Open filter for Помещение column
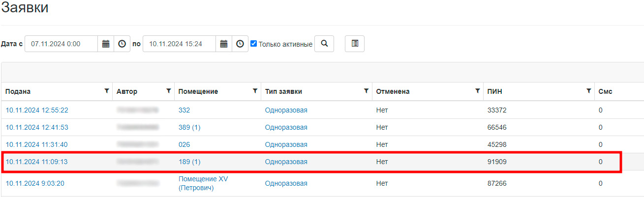 [255, 91]
